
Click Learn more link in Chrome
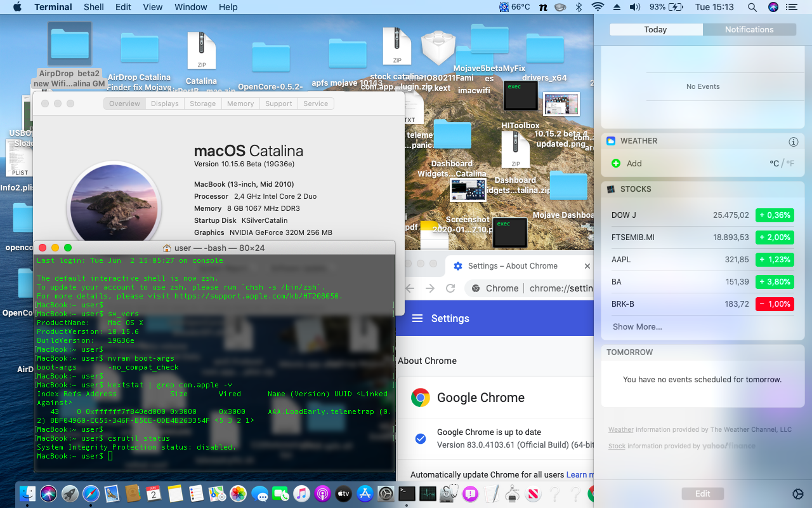pyautogui.click(x=580, y=474)
